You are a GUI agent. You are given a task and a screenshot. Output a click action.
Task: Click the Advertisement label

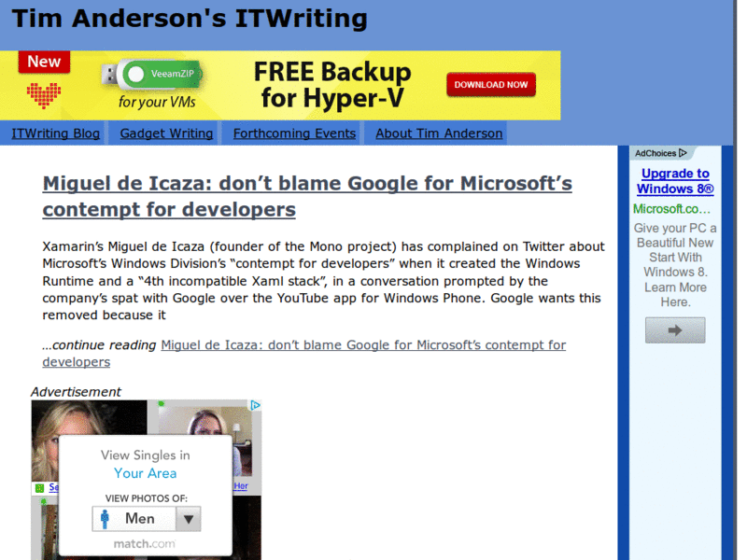click(x=76, y=392)
